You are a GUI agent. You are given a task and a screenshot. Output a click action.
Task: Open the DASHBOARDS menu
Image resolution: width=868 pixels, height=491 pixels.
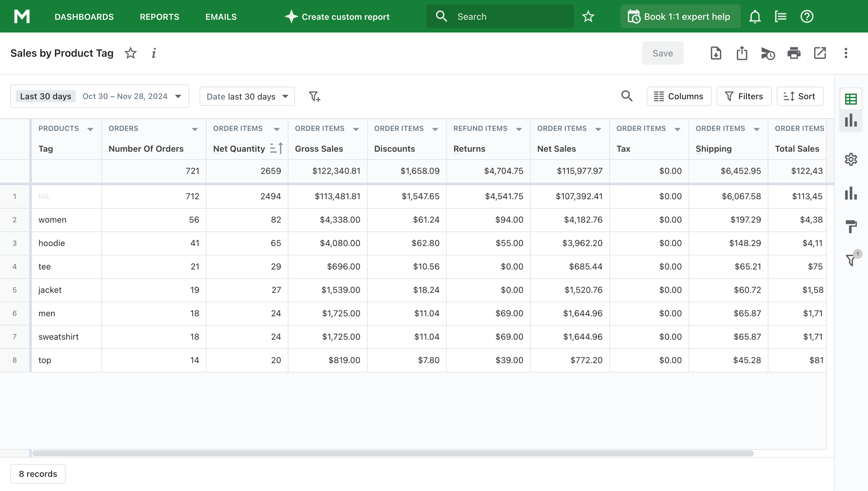tap(84, 17)
